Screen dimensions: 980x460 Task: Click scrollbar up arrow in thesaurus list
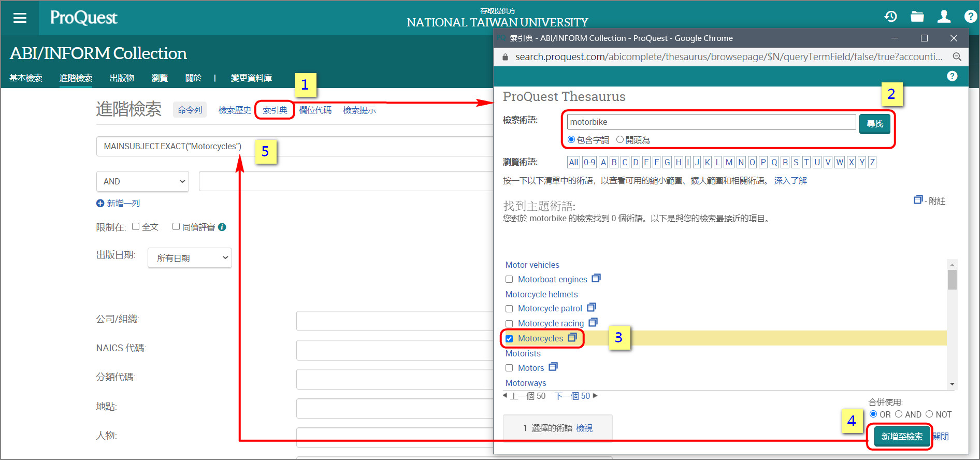pyautogui.click(x=952, y=264)
